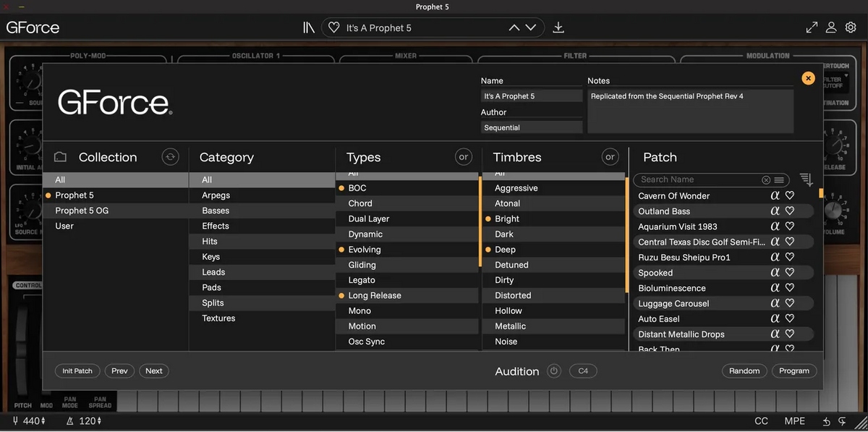Click the window size expand arrows icon
The image size is (868, 432).
812,27
